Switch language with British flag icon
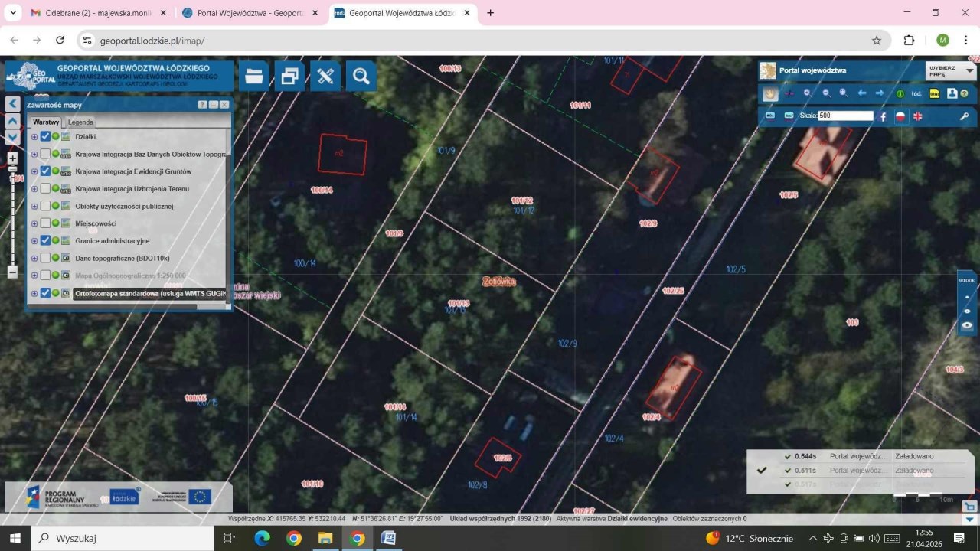This screenshot has height=551, width=980. [917, 116]
